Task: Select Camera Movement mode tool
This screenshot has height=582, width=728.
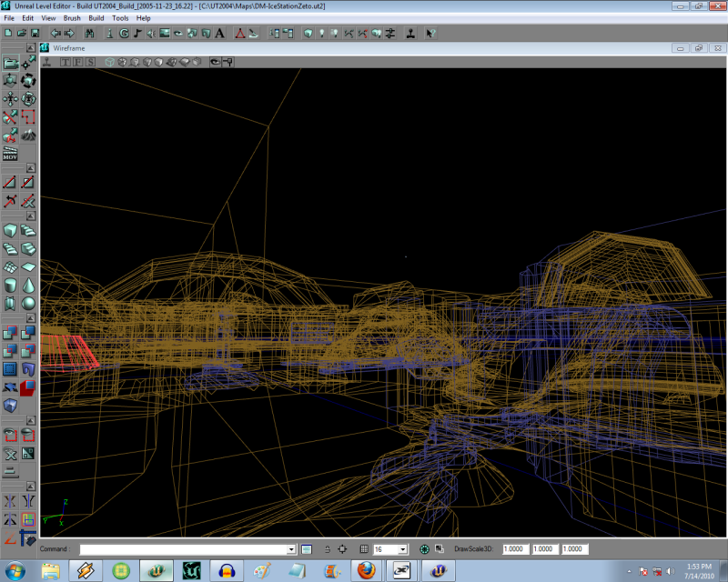Action: [x=10, y=63]
